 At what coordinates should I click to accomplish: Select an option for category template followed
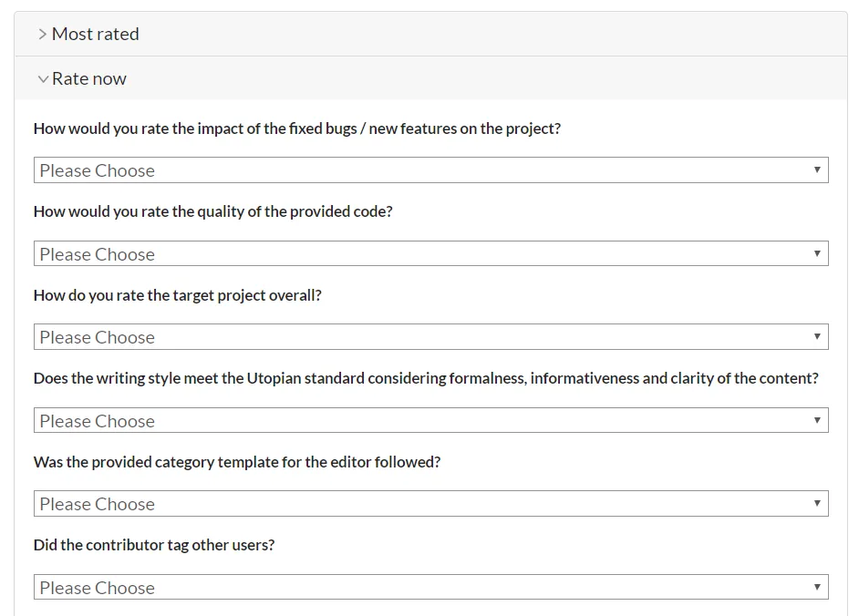[430, 504]
